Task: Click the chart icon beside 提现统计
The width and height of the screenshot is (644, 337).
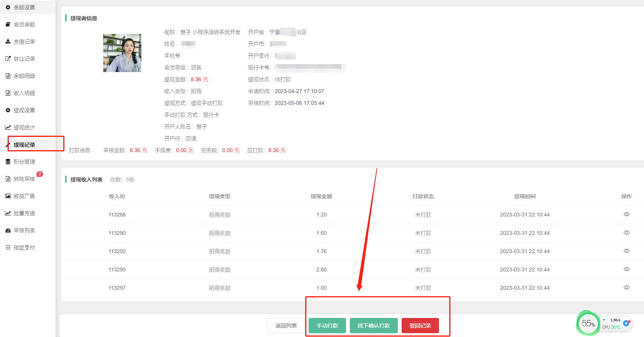Action: point(8,127)
